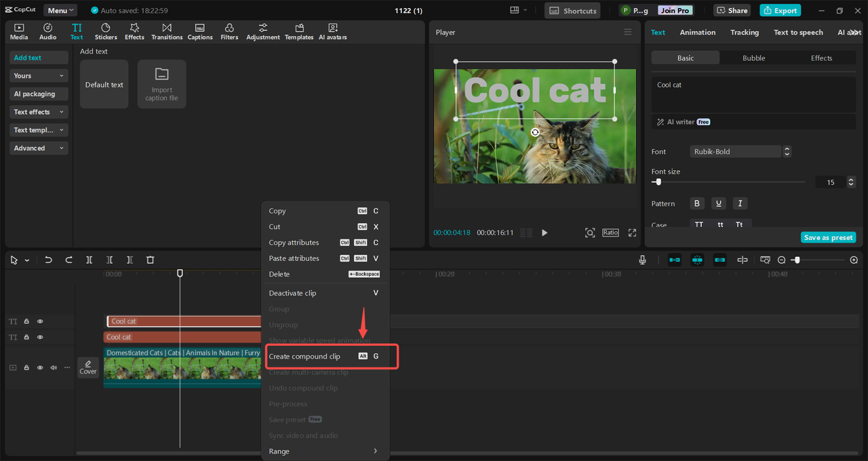
Task: Click the Undo arrow in timeline toolbar
Action: 48,260
